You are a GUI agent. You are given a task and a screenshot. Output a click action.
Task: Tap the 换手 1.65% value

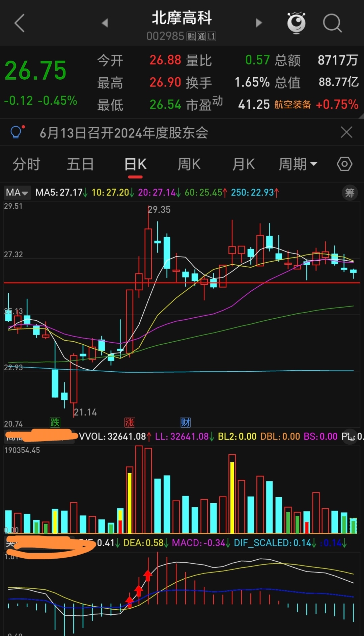[252, 82]
